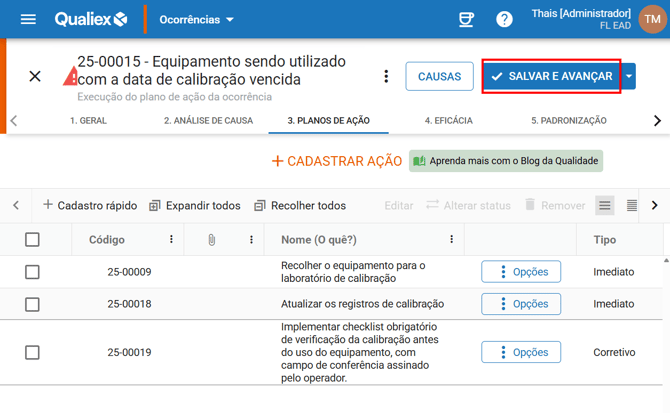Viewport: 670px width, 413px height.
Task: Open the arrow next to Salvar e Avançar
Action: pos(629,76)
